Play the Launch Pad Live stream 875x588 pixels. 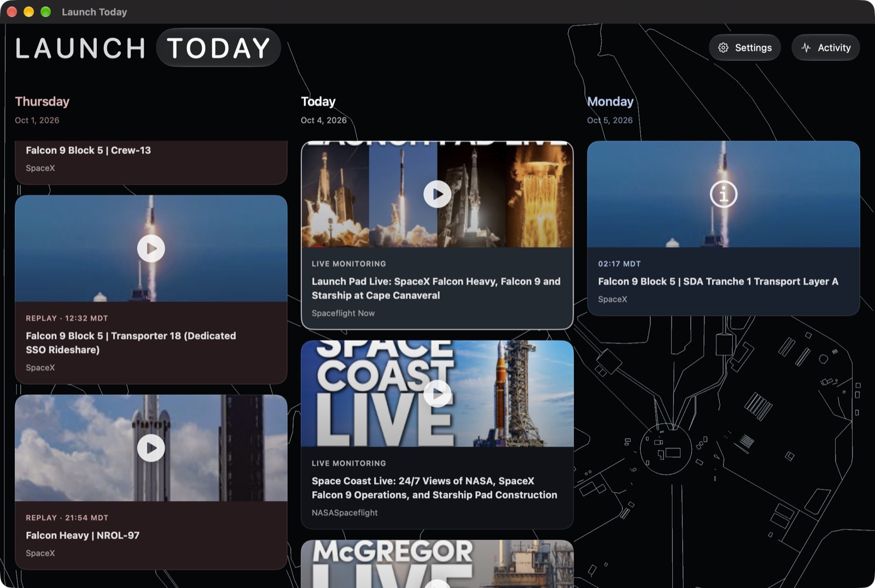click(x=437, y=194)
